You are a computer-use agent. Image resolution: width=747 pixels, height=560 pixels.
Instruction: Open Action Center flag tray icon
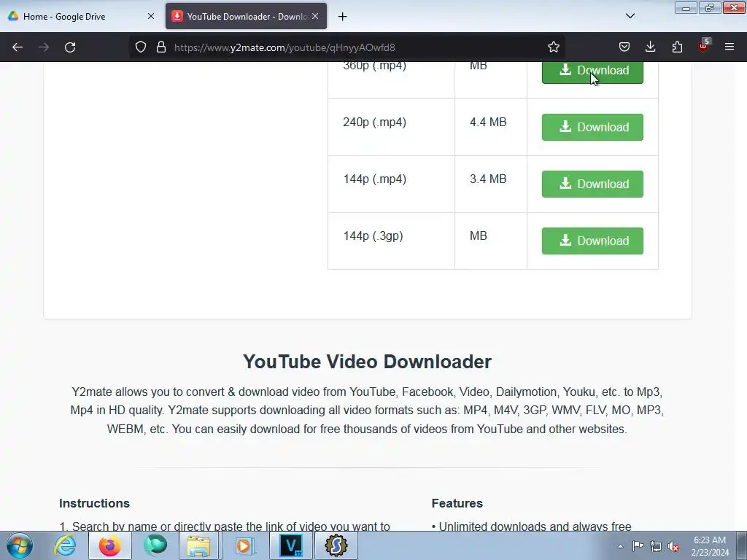coord(638,546)
